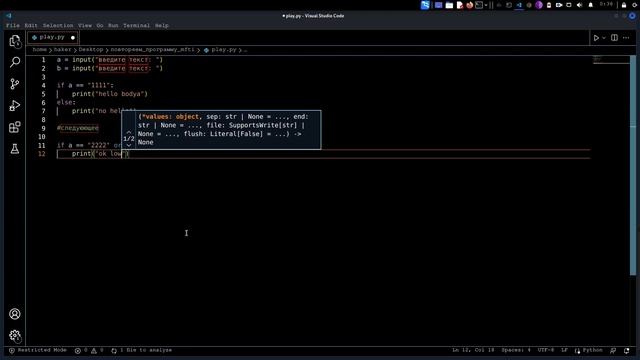The height and width of the screenshot is (360, 640).
Task: Show previous signature in parameter hint
Action: tap(129, 132)
